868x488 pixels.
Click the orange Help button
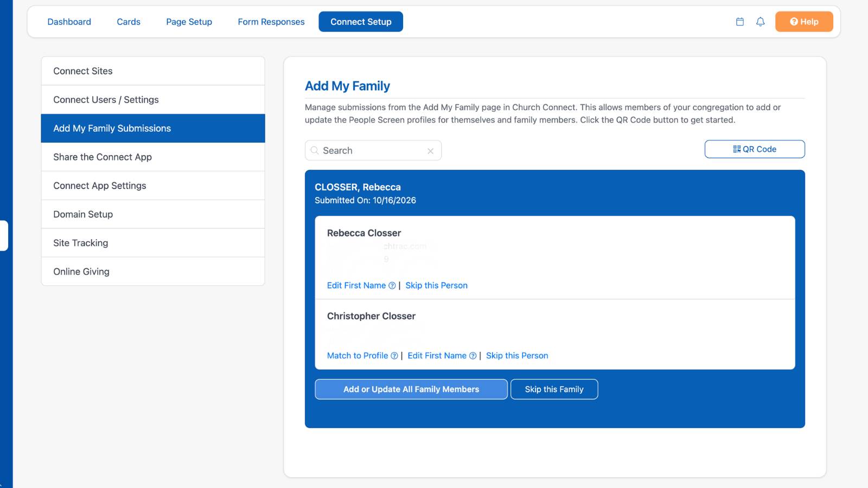804,22
